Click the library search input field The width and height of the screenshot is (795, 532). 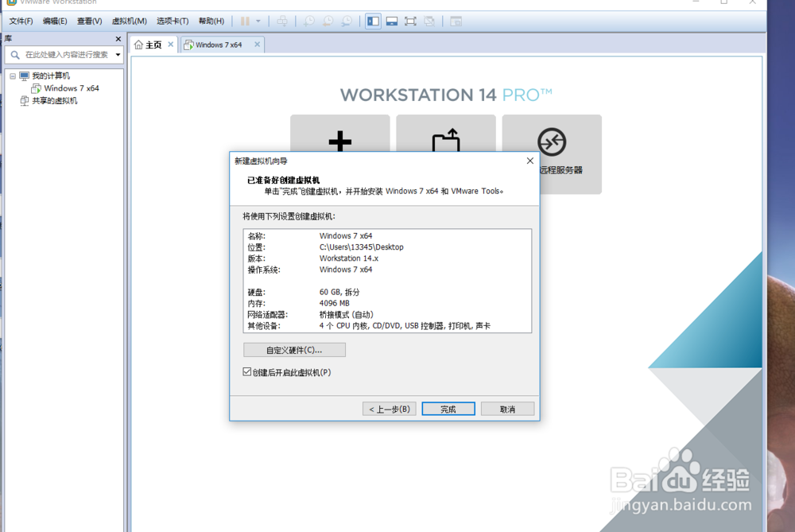67,55
